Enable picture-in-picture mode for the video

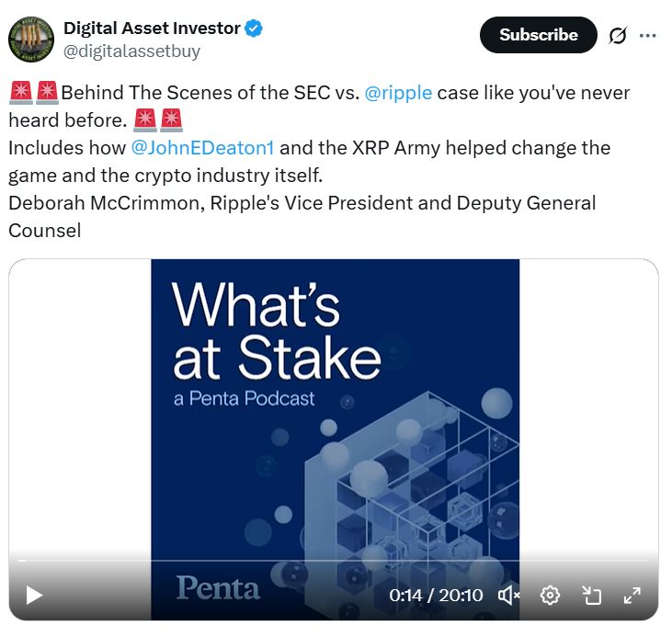[x=592, y=596]
